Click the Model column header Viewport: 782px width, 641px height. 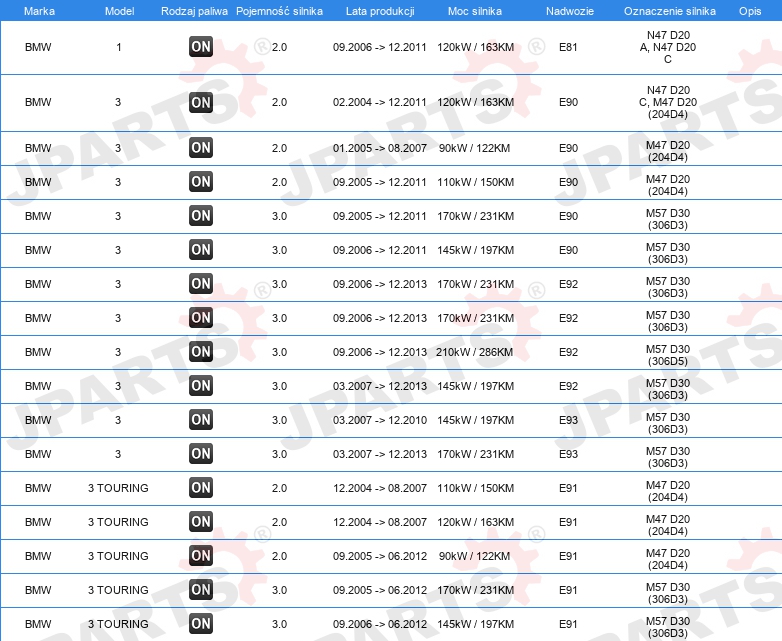119,11
